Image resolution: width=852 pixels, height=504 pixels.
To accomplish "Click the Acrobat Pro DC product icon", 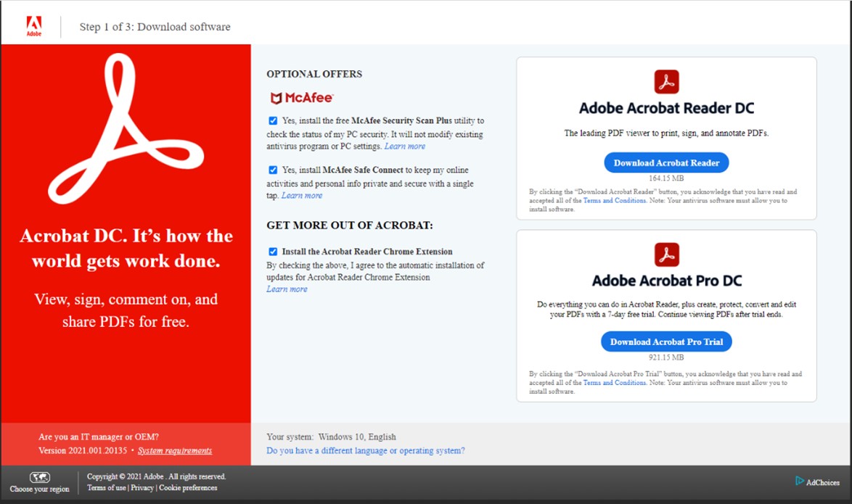I will (x=666, y=254).
